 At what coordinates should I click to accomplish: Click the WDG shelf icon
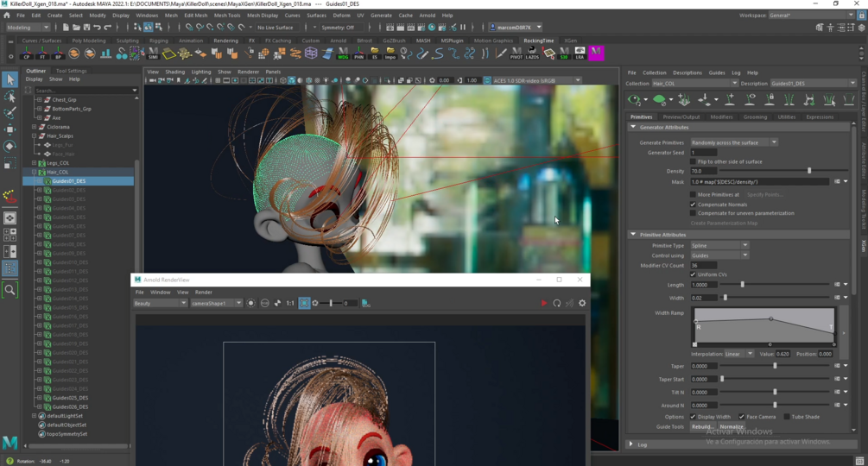[x=343, y=53]
